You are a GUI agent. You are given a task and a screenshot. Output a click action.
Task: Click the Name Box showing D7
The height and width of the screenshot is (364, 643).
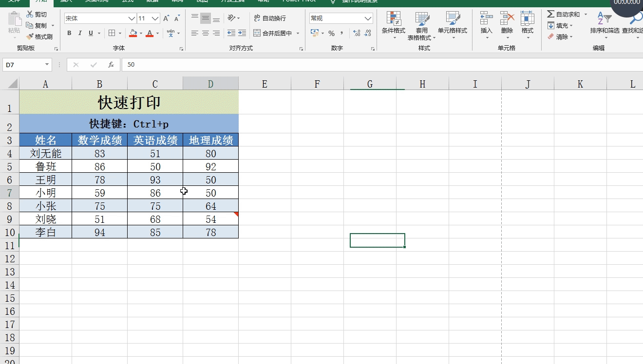click(x=23, y=65)
